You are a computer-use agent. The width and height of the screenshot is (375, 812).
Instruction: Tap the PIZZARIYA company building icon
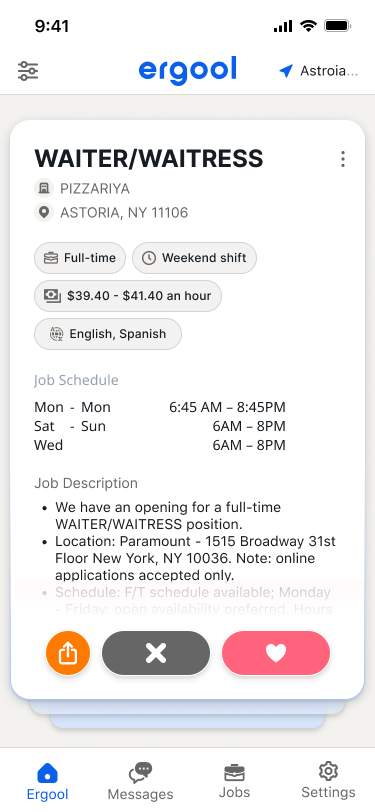pyautogui.click(x=44, y=188)
